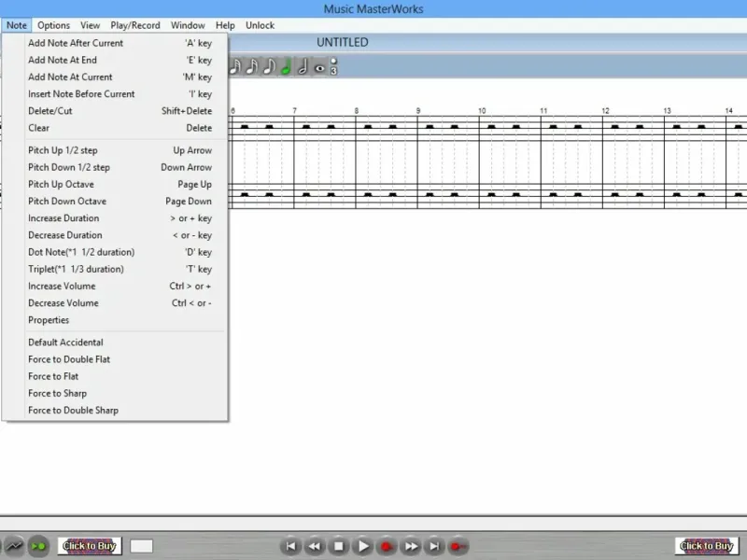Image resolution: width=747 pixels, height=560 pixels.
Task: Click measure number 13 marker
Action: click(x=668, y=111)
